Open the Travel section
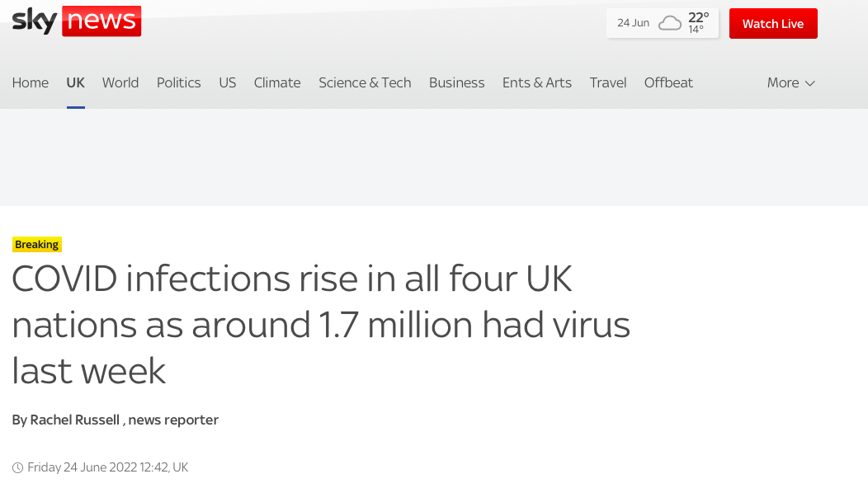868x502 pixels. coord(608,82)
